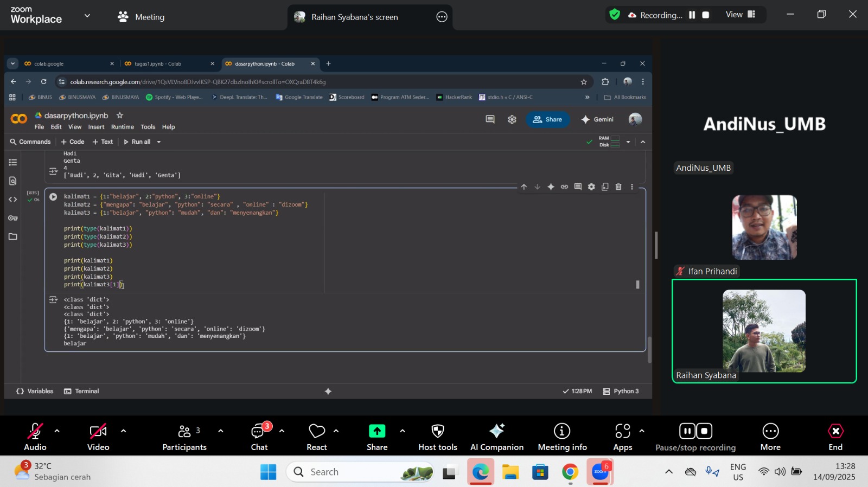Pause the Zoom cloud recording
This screenshot has height=487, width=868.
click(x=692, y=15)
